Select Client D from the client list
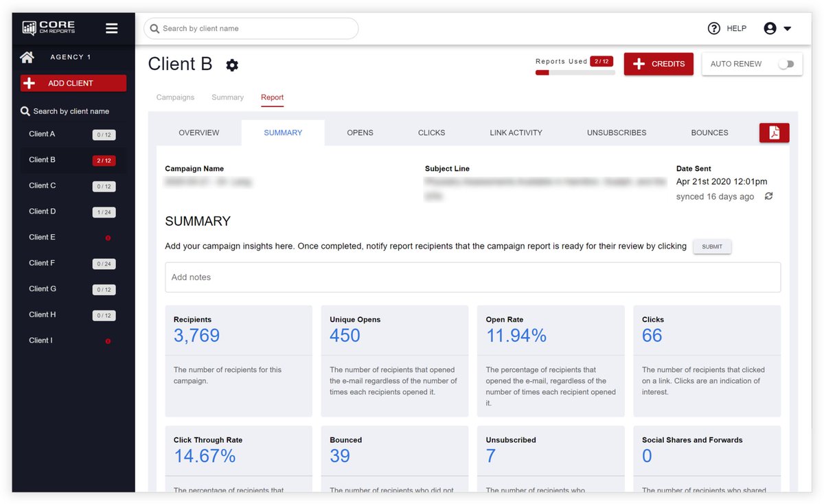The width and height of the screenshot is (824, 504). click(41, 211)
